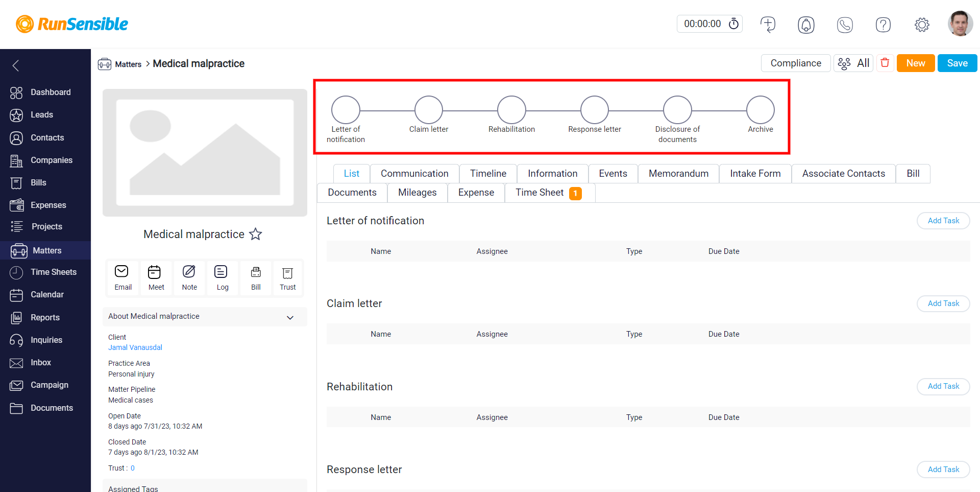Switch to the Associate Contacts tab
Screen dimensions: 980x492
(844, 174)
